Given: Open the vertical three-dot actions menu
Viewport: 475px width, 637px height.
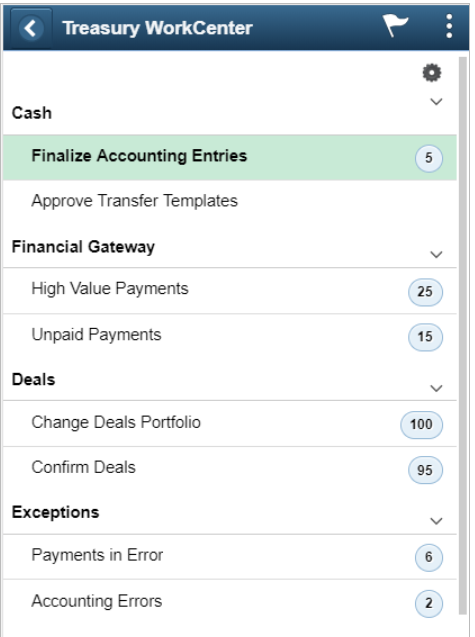Looking at the screenshot, I should coord(449,26).
